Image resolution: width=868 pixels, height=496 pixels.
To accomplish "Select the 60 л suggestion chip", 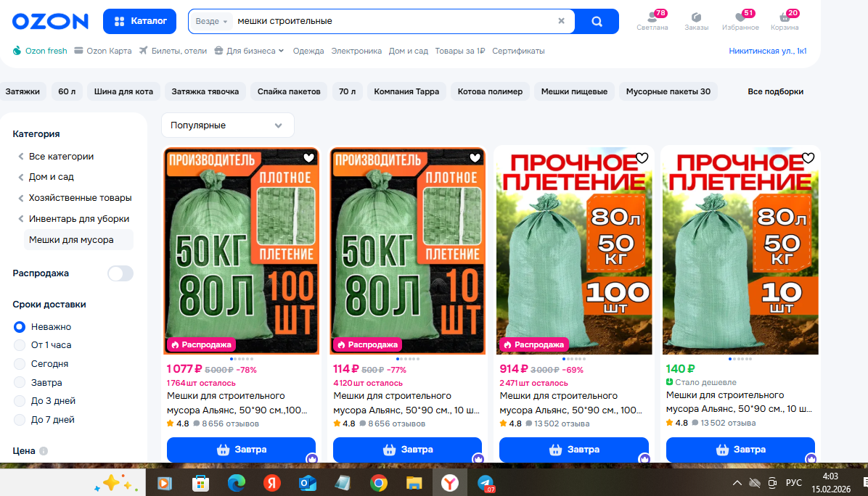I will (x=67, y=91).
